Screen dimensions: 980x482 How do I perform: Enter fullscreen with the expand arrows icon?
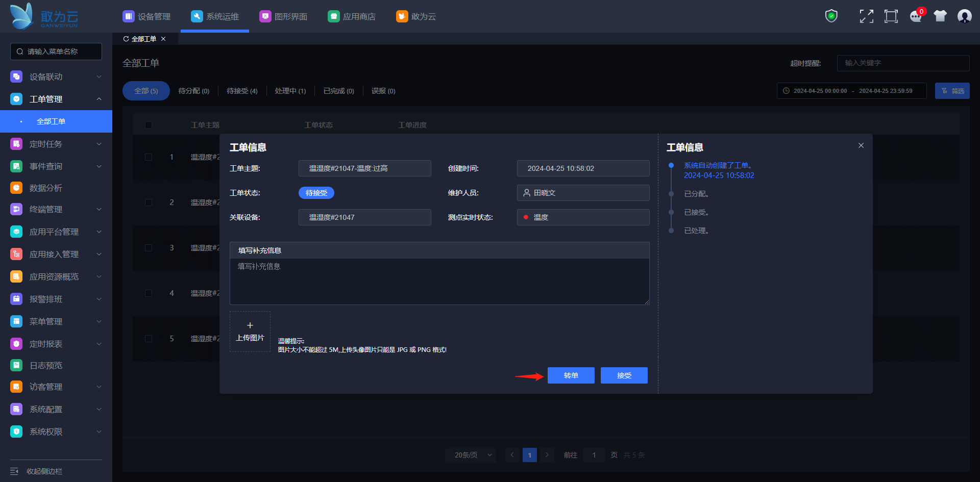point(866,16)
